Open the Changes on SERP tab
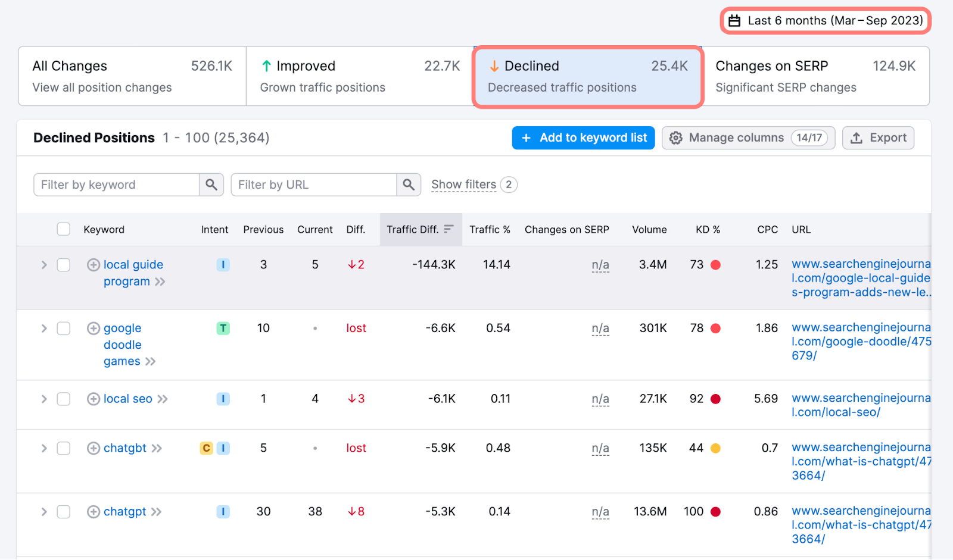This screenshot has width=953, height=560. pos(815,76)
